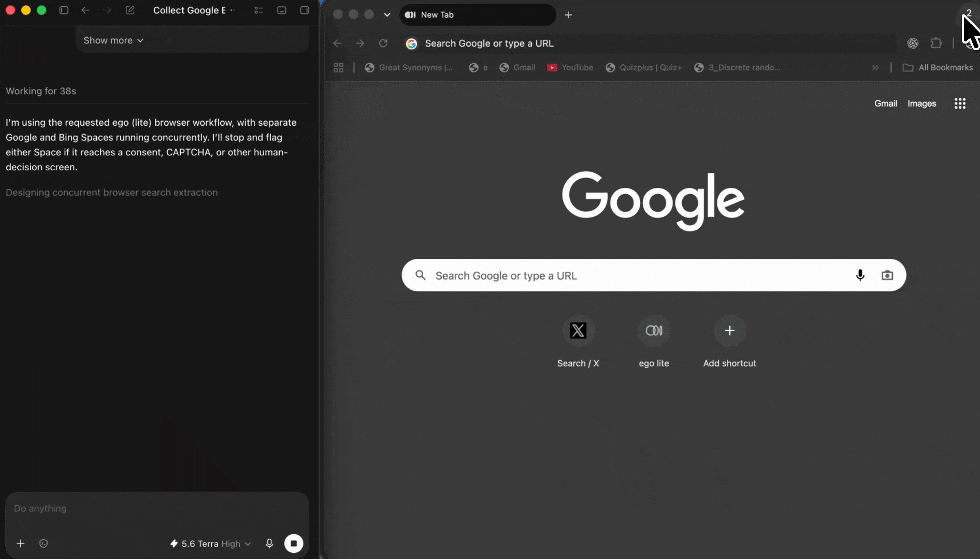Open the tab search chevron in Chrome
The width and height of the screenshot is (980, 559).
(387, 14)
